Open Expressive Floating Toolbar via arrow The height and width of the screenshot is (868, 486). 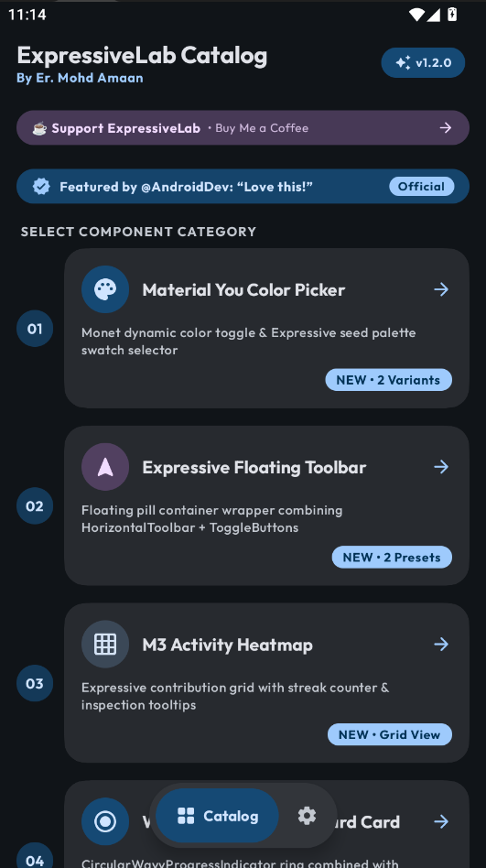441,467
